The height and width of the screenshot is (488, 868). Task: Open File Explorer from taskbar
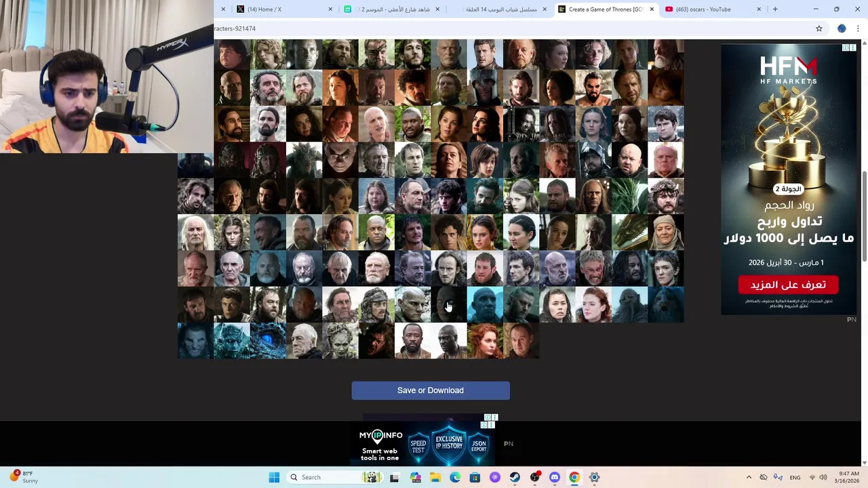tap(435, 477)
